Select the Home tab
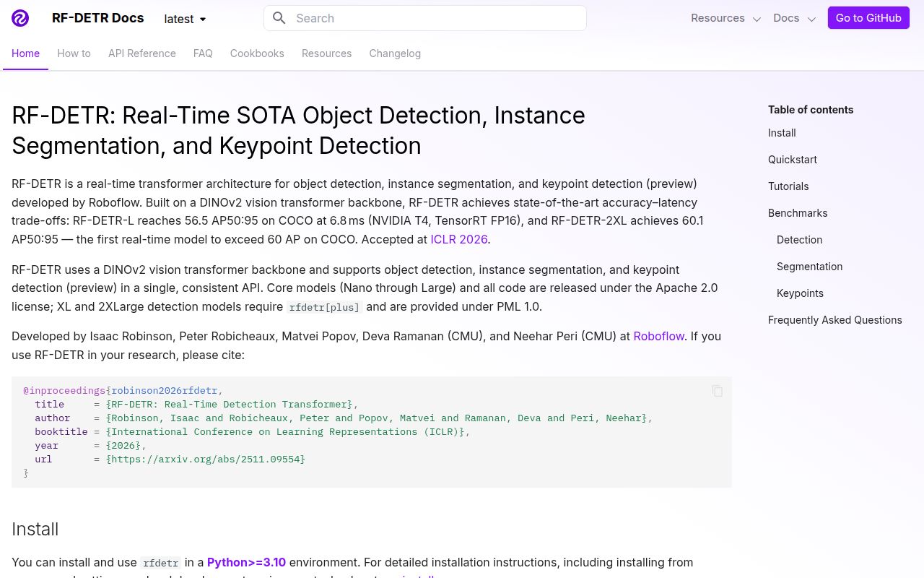The width and height of the screenshot is (924, 578). click(25, 53)
